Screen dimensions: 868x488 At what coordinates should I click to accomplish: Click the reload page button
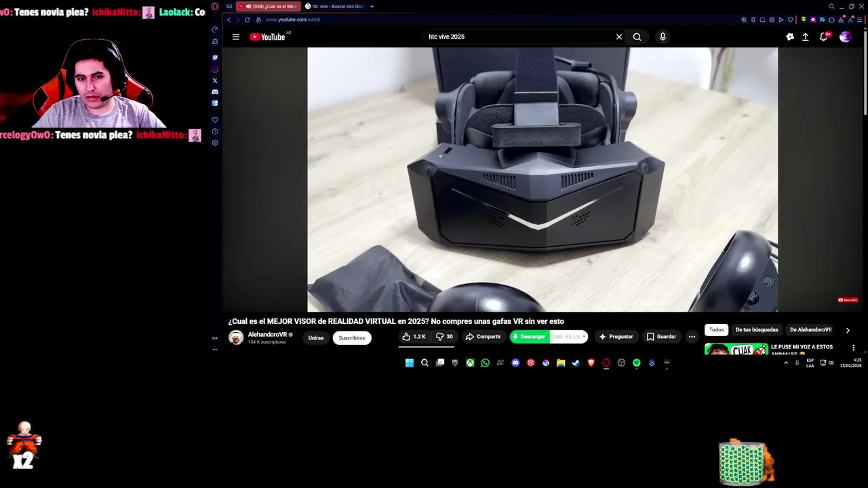pyautogui.click(x=247, y=20)
